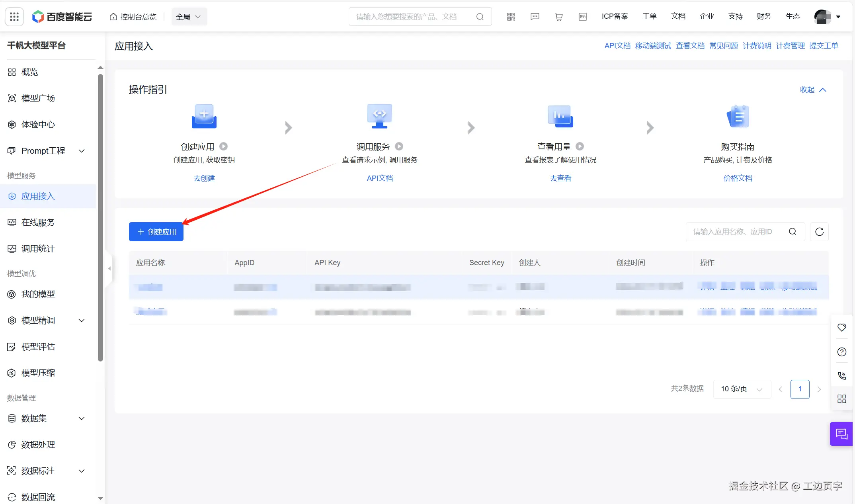Click the blue 创建应用 button
This screenshot has height=504, width=855.
156,232
